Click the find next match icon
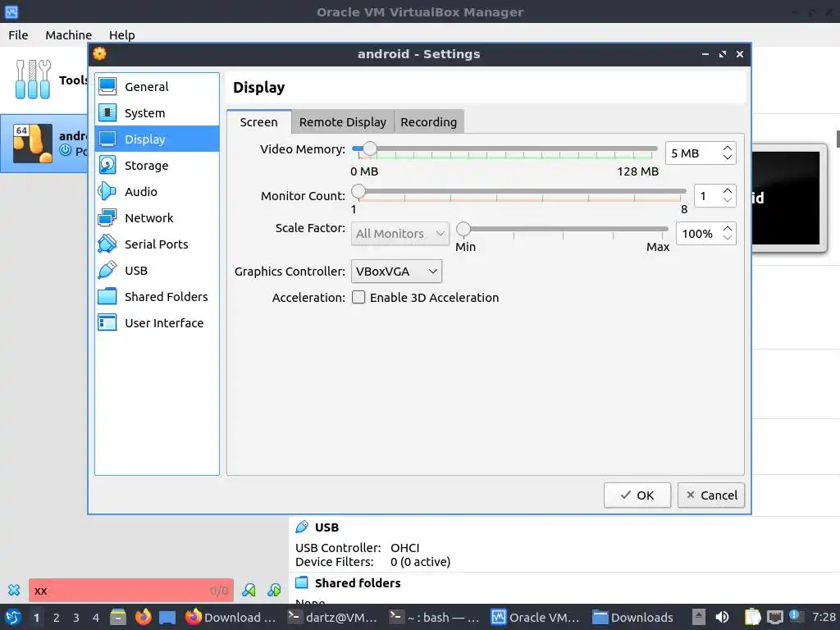Viewport: 840px width, 630px height. pyautogui.click(x=274, y=591)
